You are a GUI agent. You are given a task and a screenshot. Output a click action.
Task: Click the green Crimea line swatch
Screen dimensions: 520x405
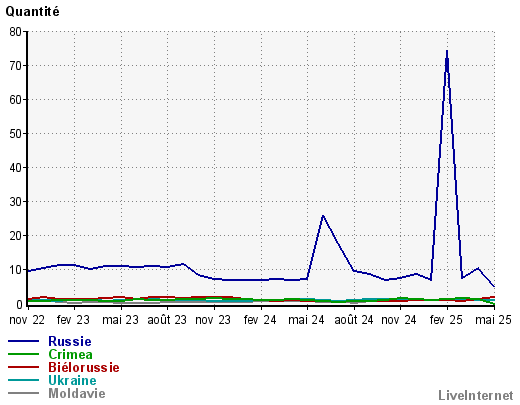point(23,354)
